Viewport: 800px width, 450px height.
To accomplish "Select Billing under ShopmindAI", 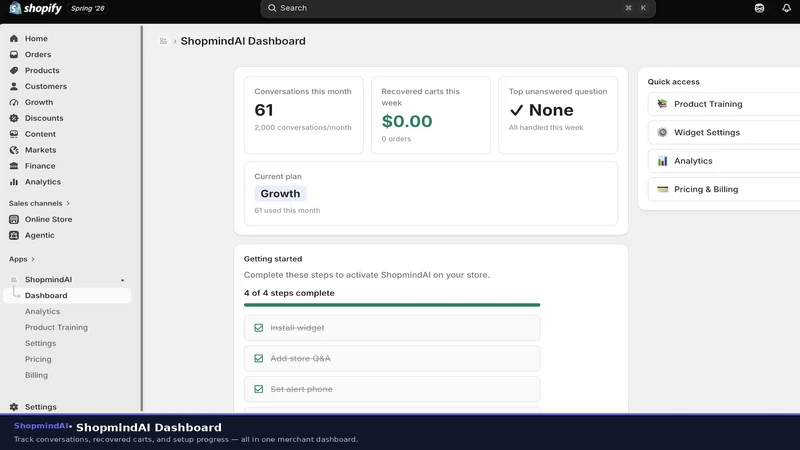I will click(x=36, y=375).
